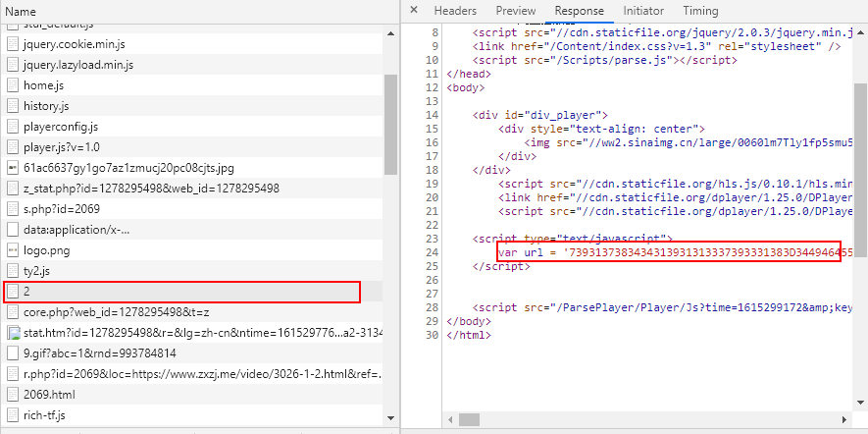Select jquery.cookie.min.js request

point(192,44)
